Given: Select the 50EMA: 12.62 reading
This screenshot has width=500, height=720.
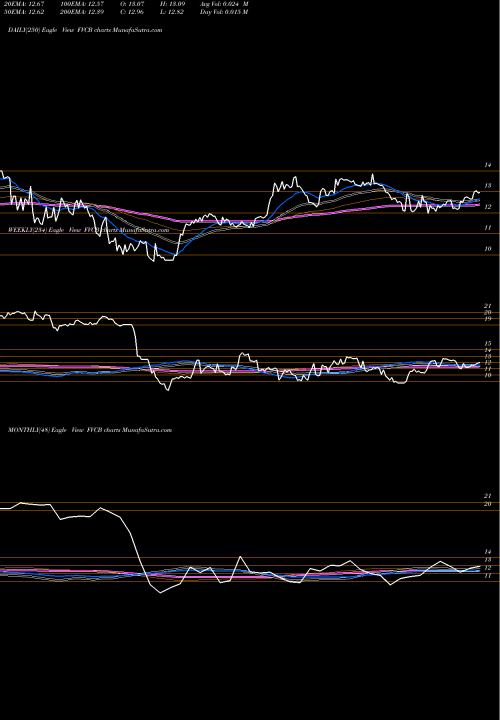Looking at the screenshot, I should (23, 12).
